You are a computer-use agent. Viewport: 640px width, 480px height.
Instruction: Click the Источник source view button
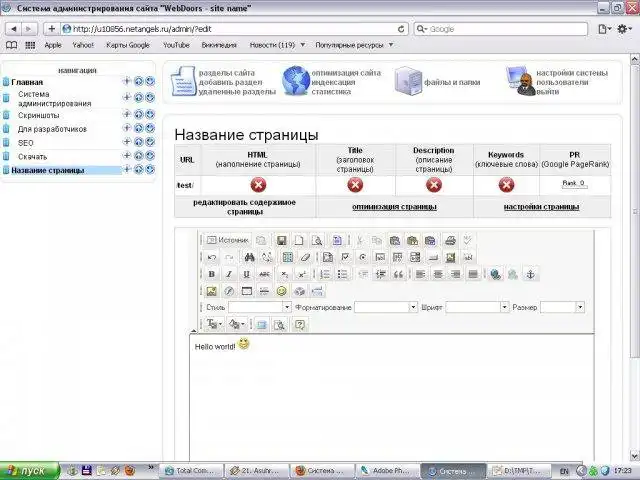227,240
